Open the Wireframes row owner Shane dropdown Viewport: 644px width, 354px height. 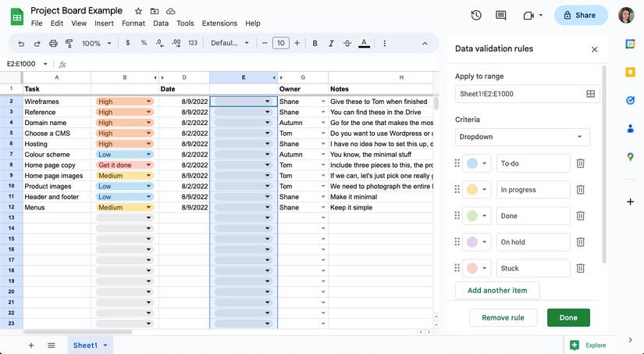(x=323, y=102)
